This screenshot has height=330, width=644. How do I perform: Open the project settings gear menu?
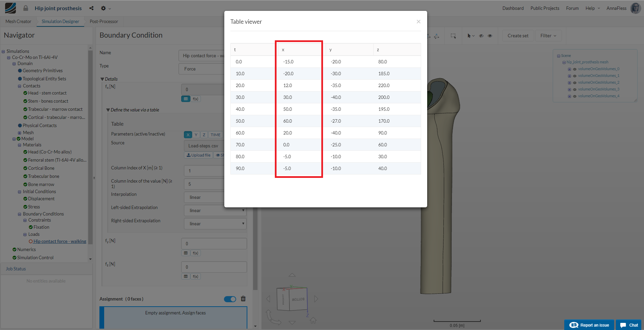(x=106, y=8)
